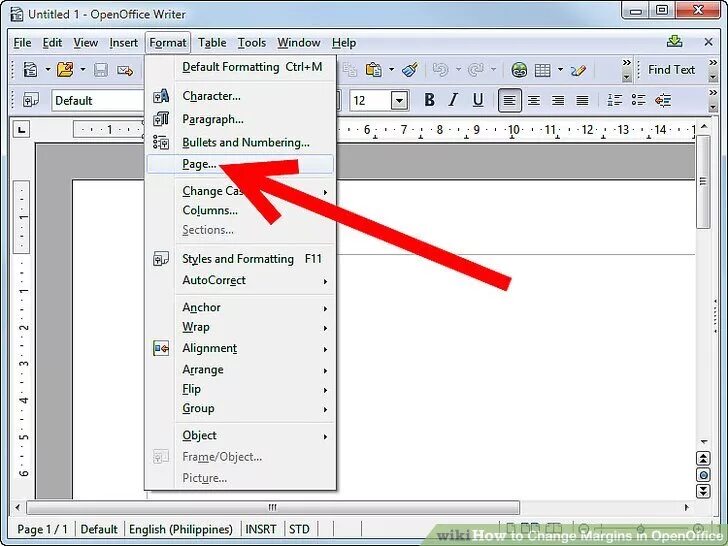The height and width of the screenshot is (546, 728).
Task: Click the Next Page navigation arrow
Action: coord(703,491)
